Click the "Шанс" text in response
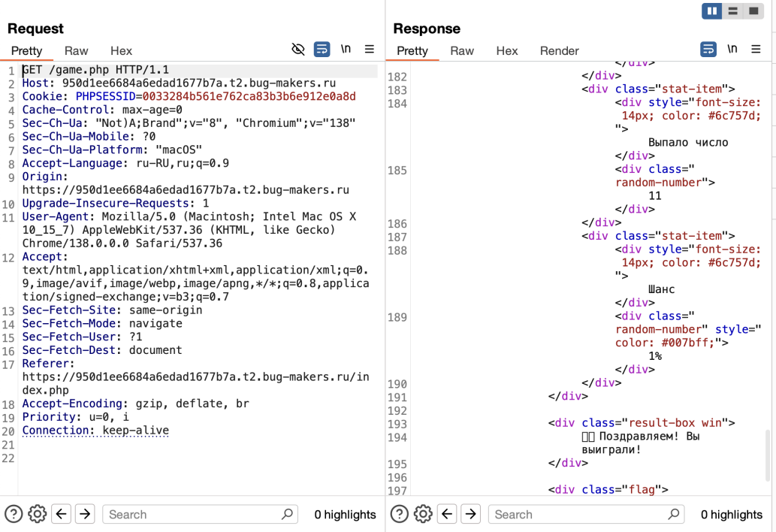The image size is (776, 532). click(662, 289)
